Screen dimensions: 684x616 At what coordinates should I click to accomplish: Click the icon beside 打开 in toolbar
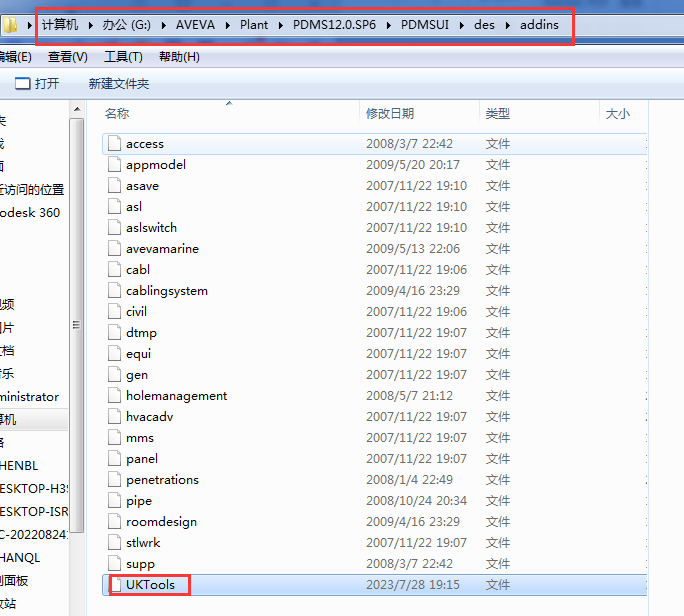point(22,84)
